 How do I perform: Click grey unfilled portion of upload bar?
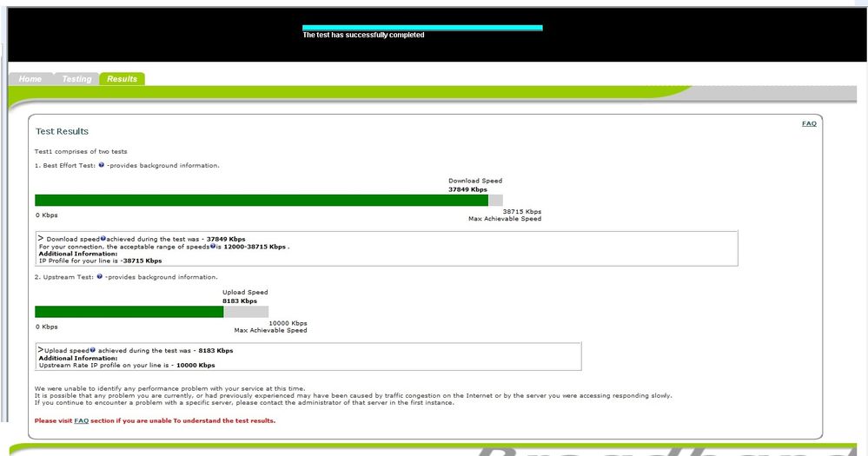coord(246,312)
